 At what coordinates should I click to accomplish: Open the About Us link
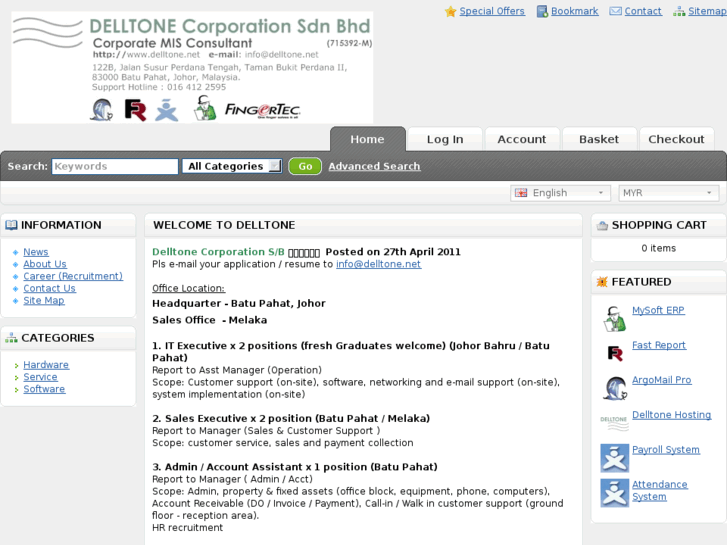point(45,264)
